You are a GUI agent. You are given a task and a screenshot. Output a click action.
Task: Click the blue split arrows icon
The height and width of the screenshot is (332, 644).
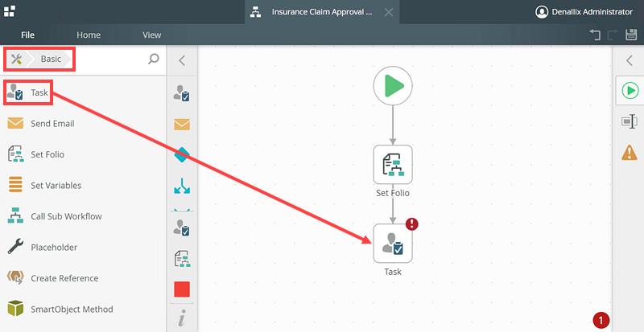pyautogui.click(x=182, y=186)
